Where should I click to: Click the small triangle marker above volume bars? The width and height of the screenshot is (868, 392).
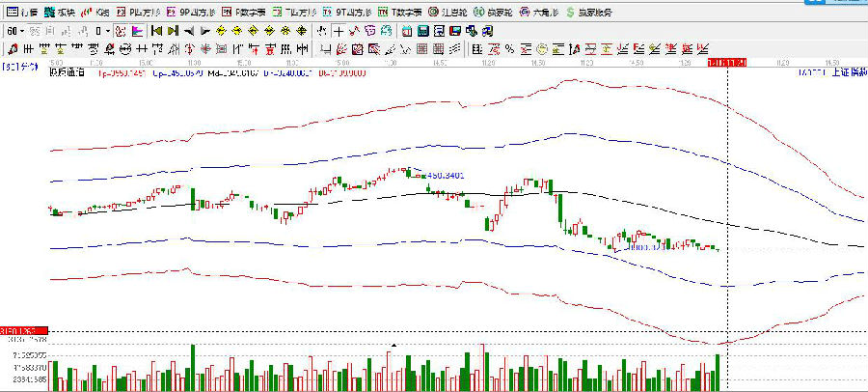[393, 345]
